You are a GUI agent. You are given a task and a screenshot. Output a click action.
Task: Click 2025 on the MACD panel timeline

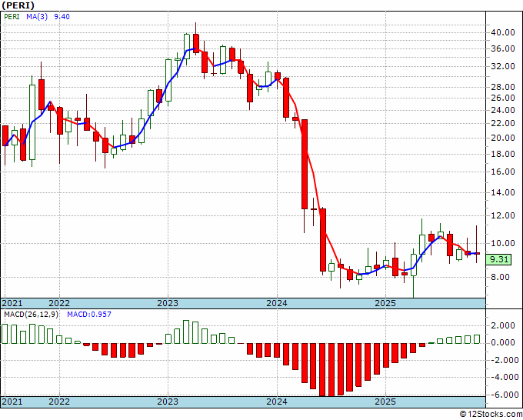(x=385, y=402)
